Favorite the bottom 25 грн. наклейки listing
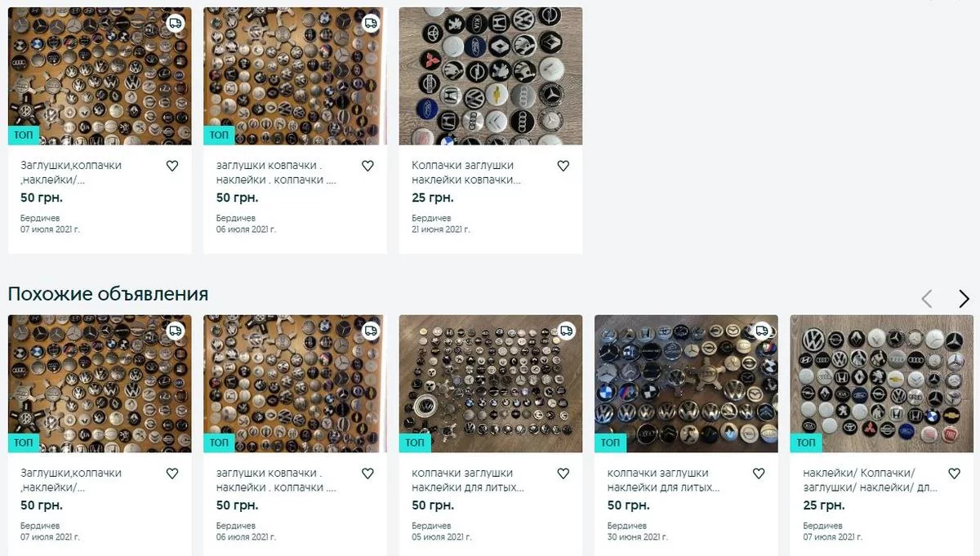This screenshot has height=556, width=980. [x=954, y=474]
